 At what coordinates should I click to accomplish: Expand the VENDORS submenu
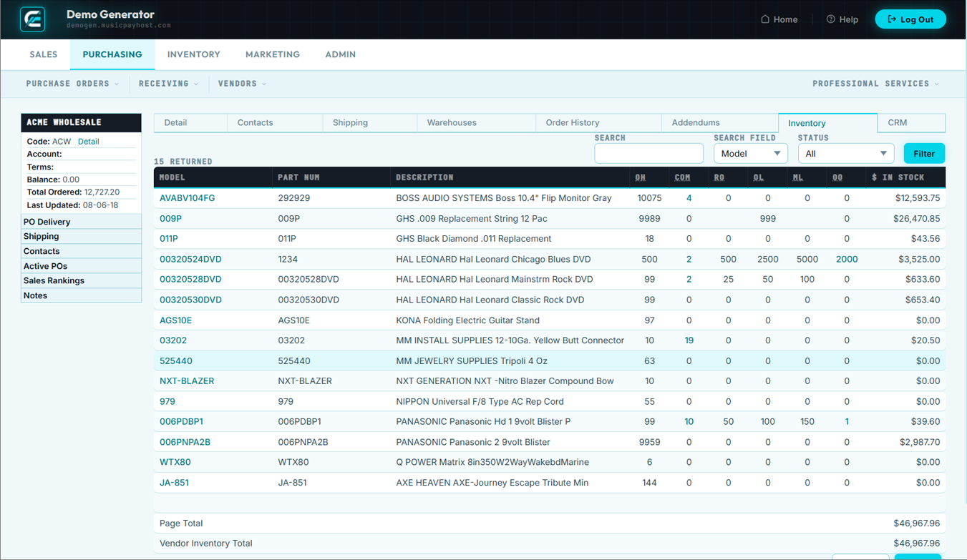pos(243,84)
